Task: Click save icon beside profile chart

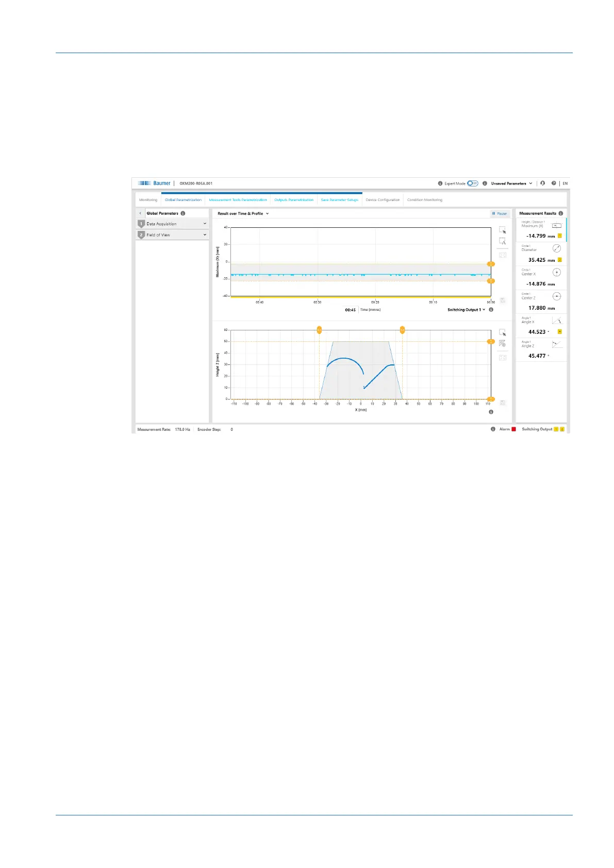Action: (503, 403)
